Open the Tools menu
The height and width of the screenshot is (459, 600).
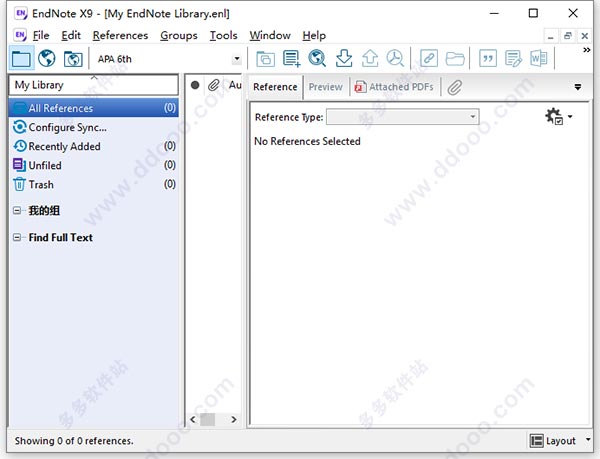click(223, 35)
